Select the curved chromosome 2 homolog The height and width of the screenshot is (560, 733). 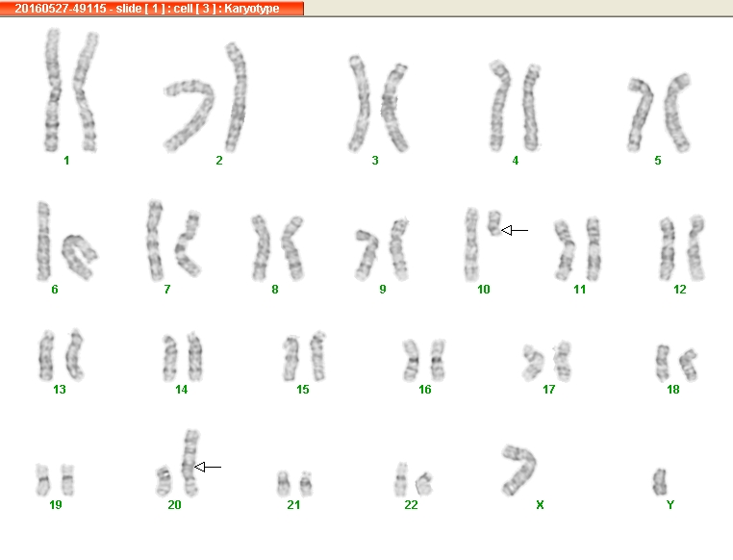click(x=190, y=115)
